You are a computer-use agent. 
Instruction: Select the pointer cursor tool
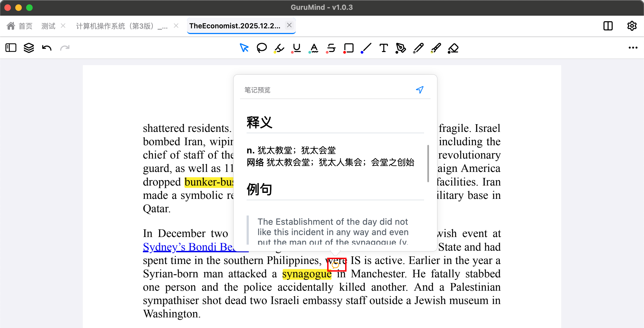(244, 48)
